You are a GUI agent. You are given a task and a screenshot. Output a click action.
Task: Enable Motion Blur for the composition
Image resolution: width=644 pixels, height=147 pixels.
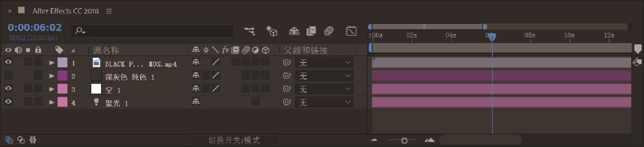pyautogui.click(x=328, y=31)
